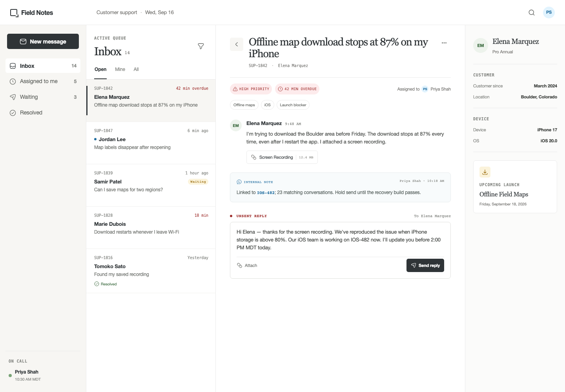Switch to the Mine tab
Image resolution: width=565 pixels, height=392 pixels.
click(120, 69)
